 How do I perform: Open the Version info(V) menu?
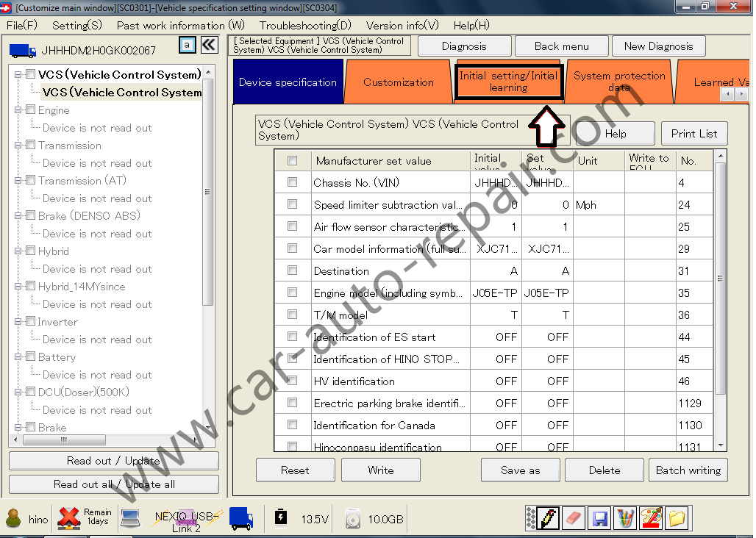point(402,26)
